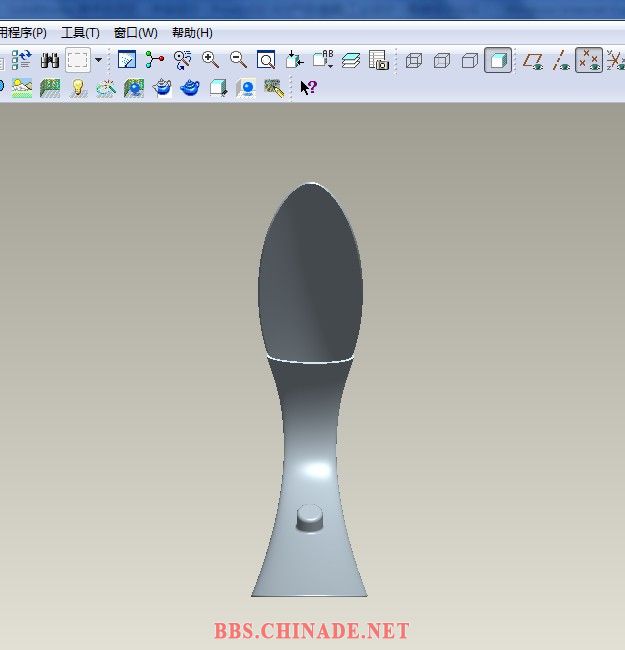Switch to Wireframe display mode

coord(414,60)
